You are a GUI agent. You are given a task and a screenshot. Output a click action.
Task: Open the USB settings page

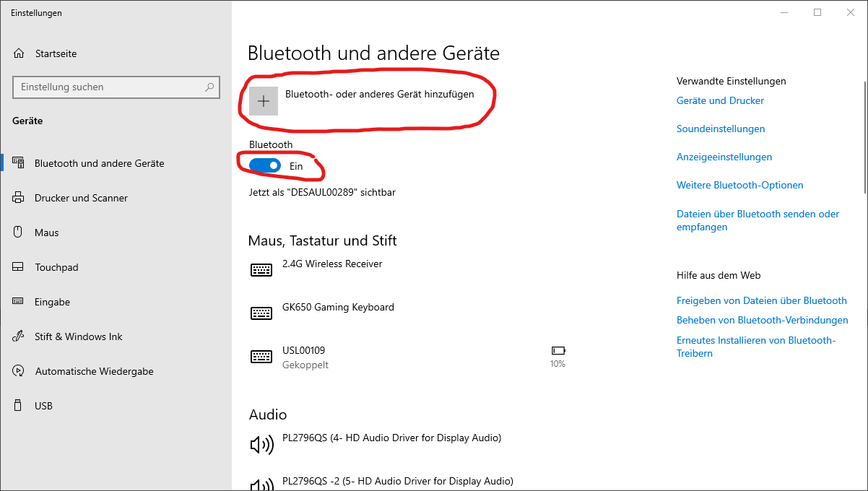pos(43,406)
